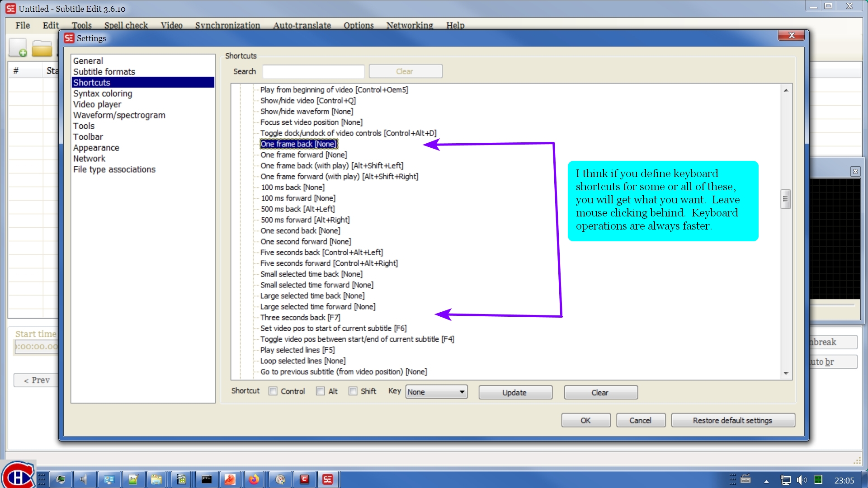
Task: Click the open file folder toolbar icon
Action: point(42,47)
